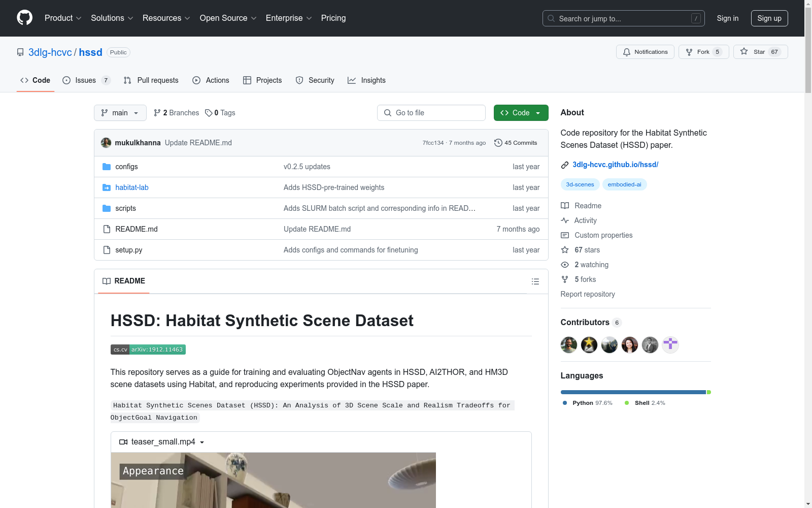Go to the Pricing page
Viewport: 812px width, 508px height.
[x=333, y=18]
